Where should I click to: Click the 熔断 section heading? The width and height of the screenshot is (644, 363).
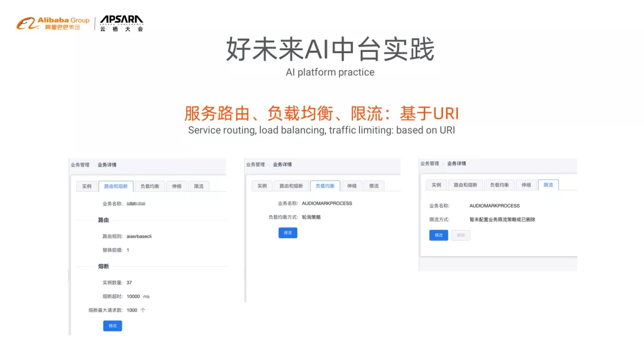[104, 266]
